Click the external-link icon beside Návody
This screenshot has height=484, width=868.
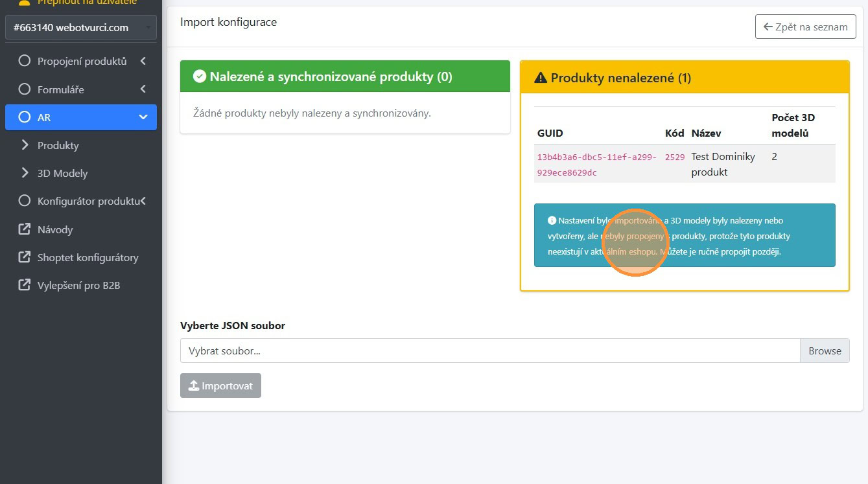point(25,229)
